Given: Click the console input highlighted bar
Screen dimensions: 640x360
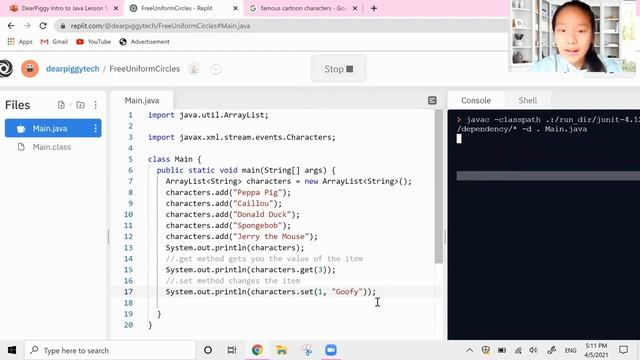Looking at the screenshot, I should pos(548,176).
